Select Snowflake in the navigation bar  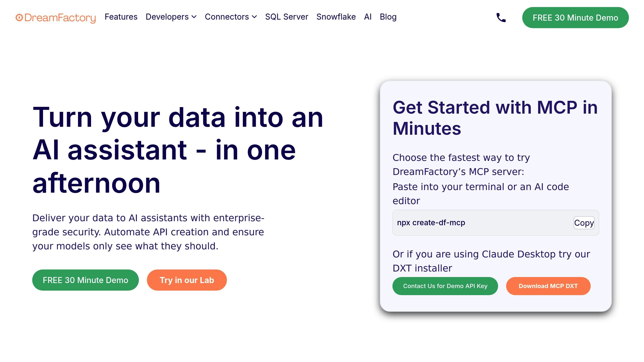pyautogui.click(x=336, y=17)
